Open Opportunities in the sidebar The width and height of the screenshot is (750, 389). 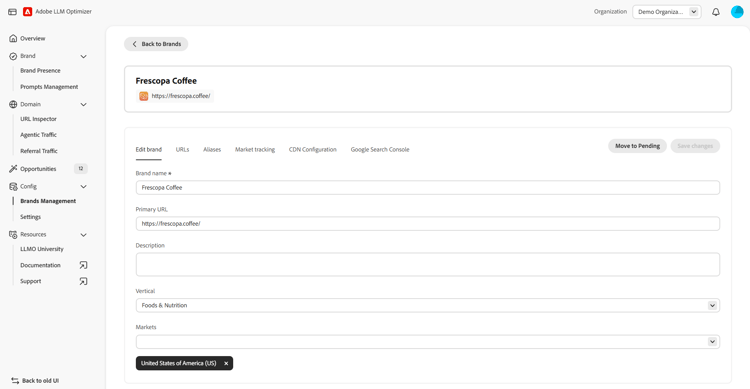click(38, 169)
